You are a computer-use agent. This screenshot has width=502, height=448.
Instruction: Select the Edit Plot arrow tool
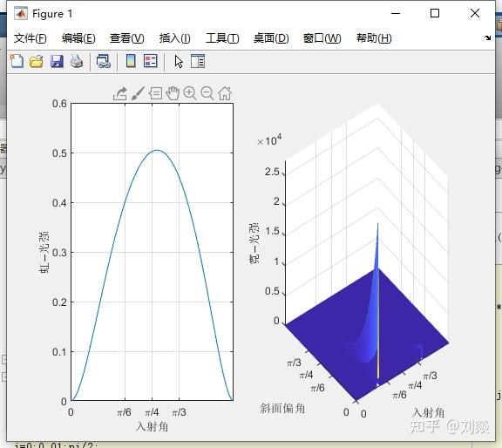179,61
